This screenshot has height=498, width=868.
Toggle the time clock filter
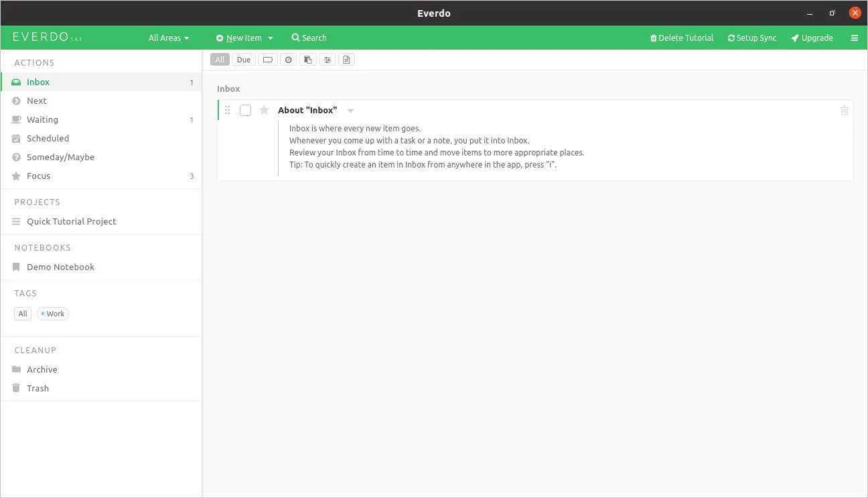(x=289, y=60)
